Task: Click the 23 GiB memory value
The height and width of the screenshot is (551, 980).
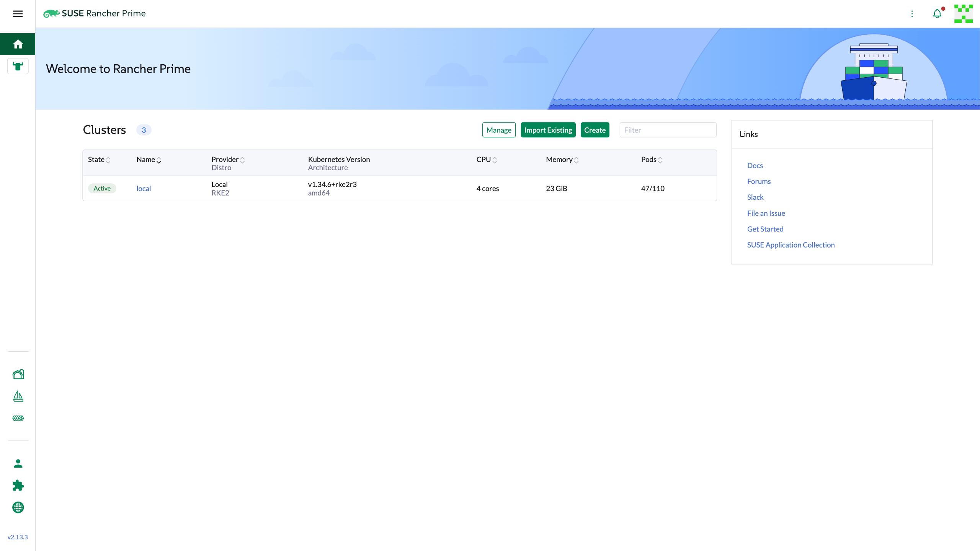Action: point(557,188)
